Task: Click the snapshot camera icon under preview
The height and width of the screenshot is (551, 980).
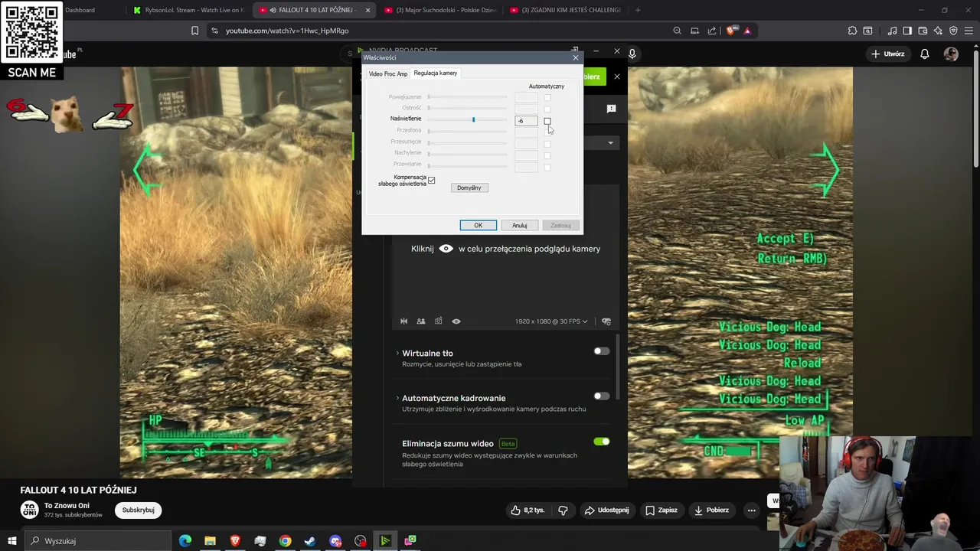Action: point(439,321)
